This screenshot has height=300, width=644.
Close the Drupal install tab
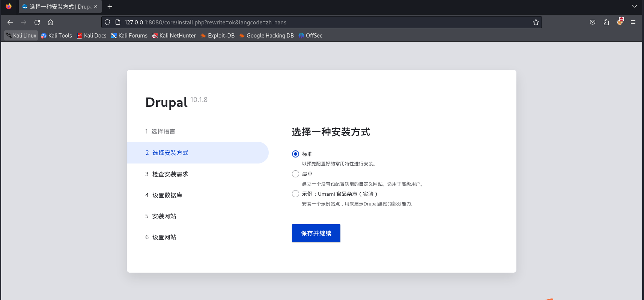click(96, 6)
